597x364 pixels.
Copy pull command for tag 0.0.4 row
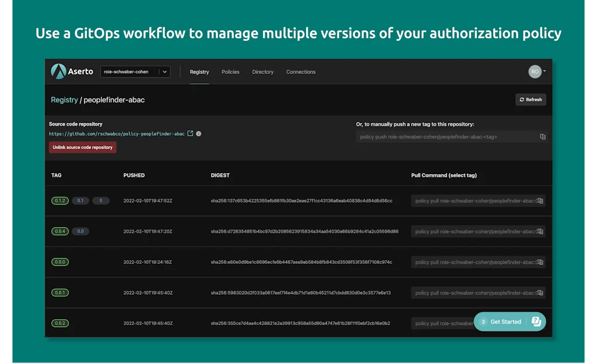[x=540, y=231]
